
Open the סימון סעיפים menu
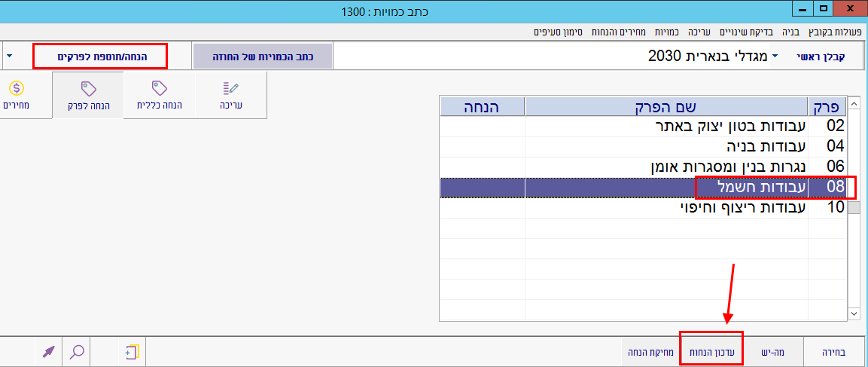pyautogui.click(x=557, y=32)
